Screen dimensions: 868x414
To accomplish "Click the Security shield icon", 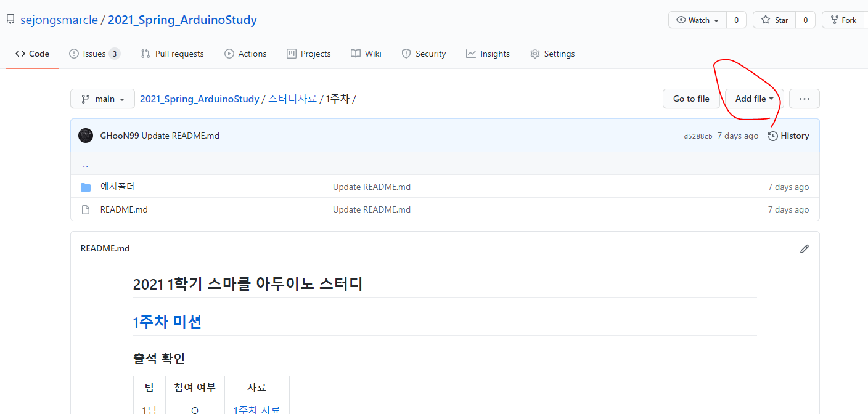I will (406, 54).
